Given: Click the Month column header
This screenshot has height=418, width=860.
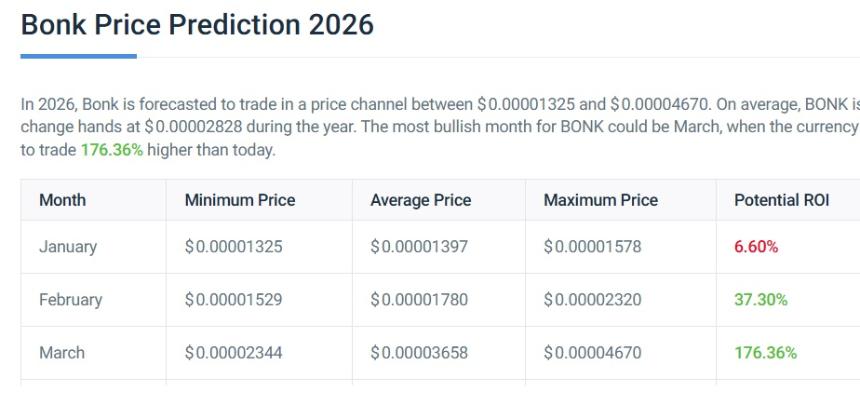Looking at the screenshot, I should pos(62,200).
